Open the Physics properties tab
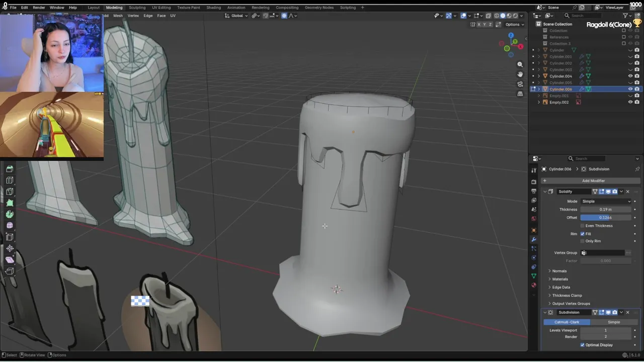The image size is (644, 362). [534, 257]
